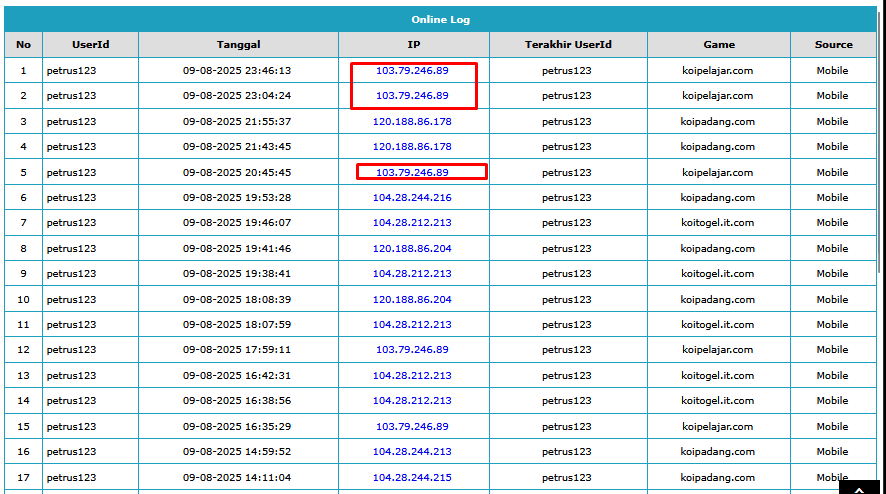Click Mobile source in row 9
This screenshot has height=494, width=886.
click(832, 274)
